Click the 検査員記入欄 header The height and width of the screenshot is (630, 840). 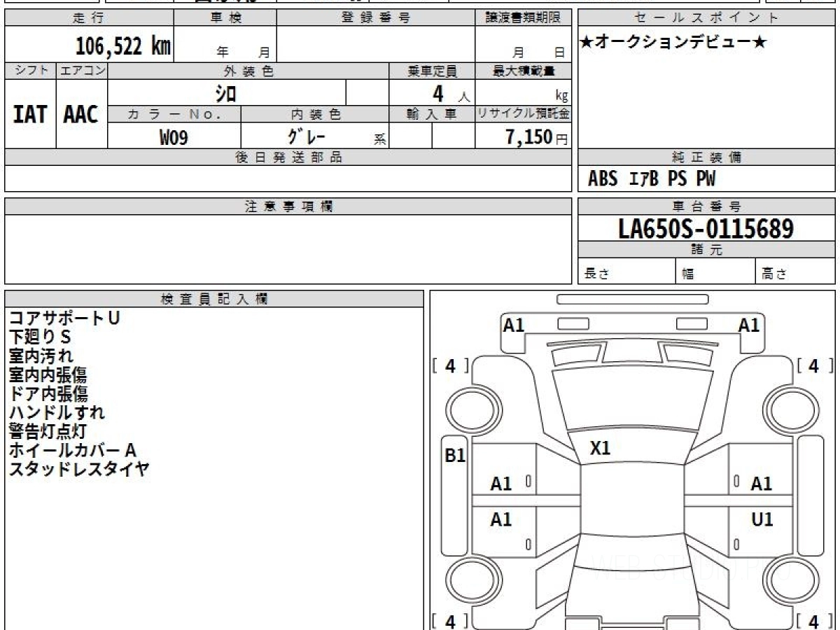coord(214,299)
